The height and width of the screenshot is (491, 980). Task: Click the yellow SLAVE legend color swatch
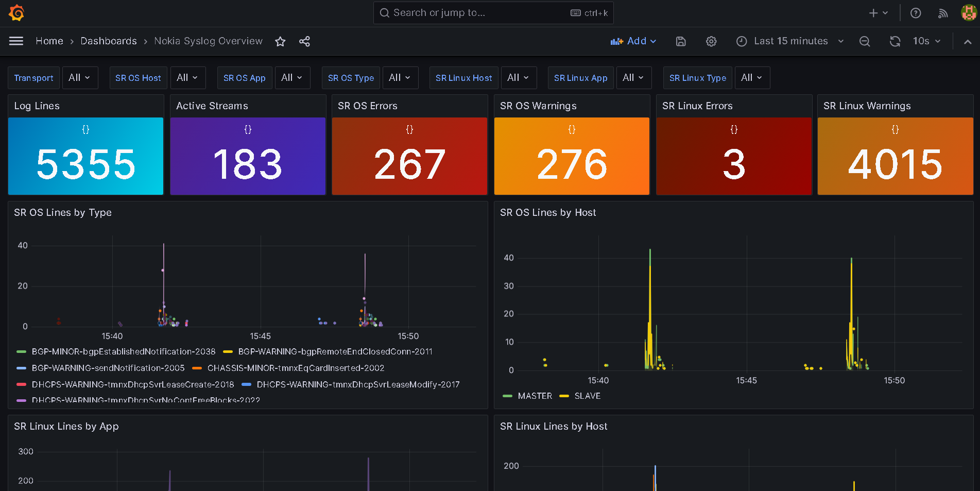coord(564,396)
